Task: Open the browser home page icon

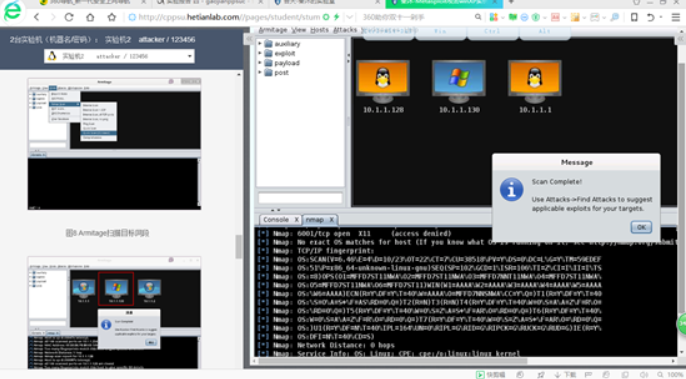Action: click(90, 17)
